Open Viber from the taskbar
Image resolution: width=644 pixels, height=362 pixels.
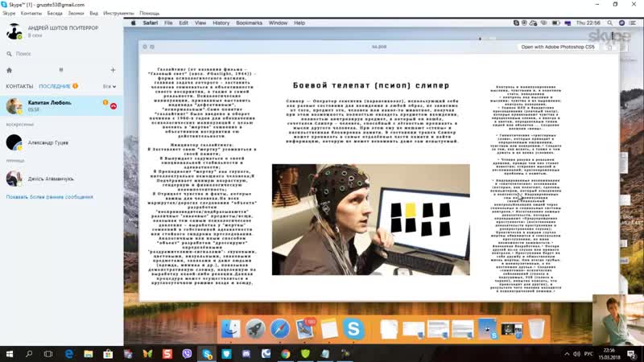187,354
